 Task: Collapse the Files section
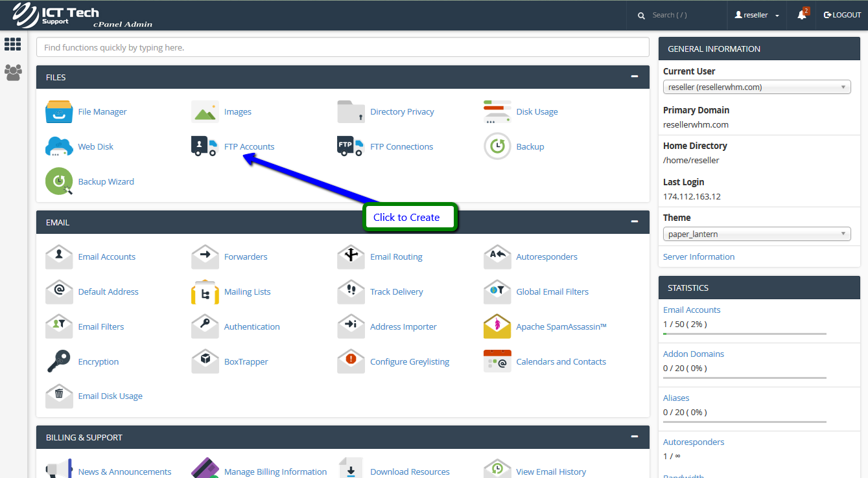click(x=634, y=76)
